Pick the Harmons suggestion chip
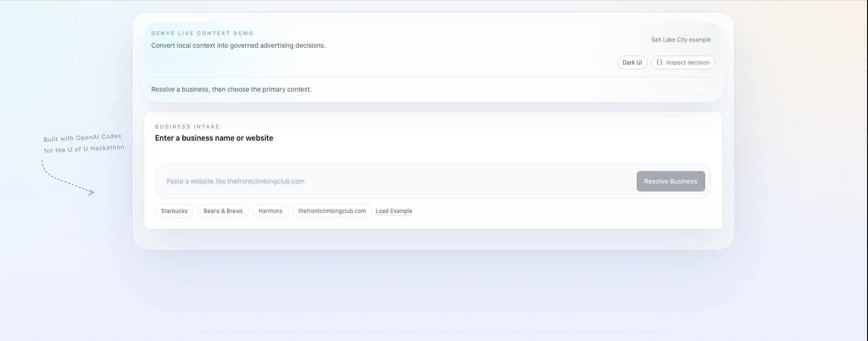 (270, 211)
